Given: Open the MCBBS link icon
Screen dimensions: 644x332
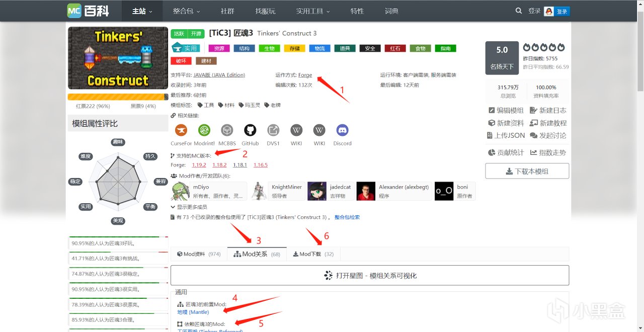Looking at the screenshot, I should coord(227,131).
